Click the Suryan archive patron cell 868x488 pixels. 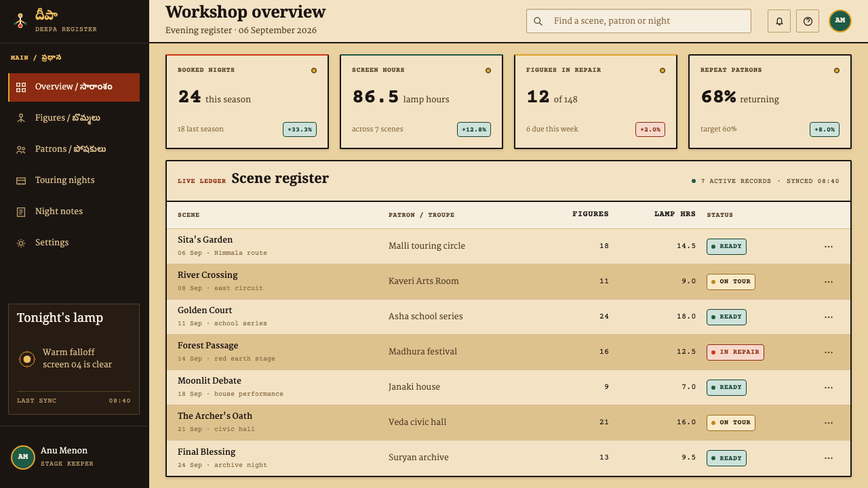point(418,457)
